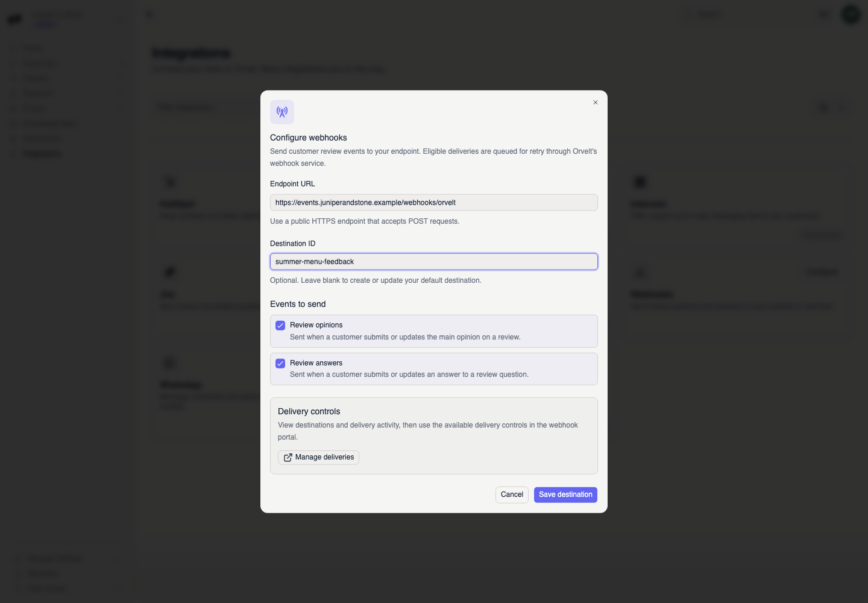Image resolution: width=868 pixels, height=603 pixels.
Task: Click into the Destination ID field
Action: point(434,262)
